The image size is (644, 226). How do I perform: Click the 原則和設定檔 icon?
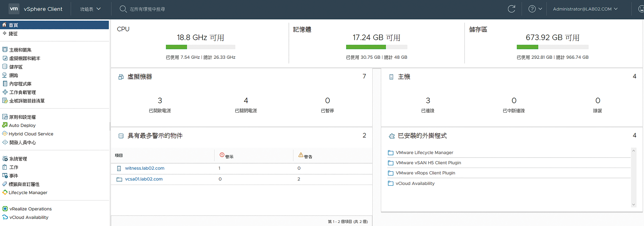click(5, 117)
